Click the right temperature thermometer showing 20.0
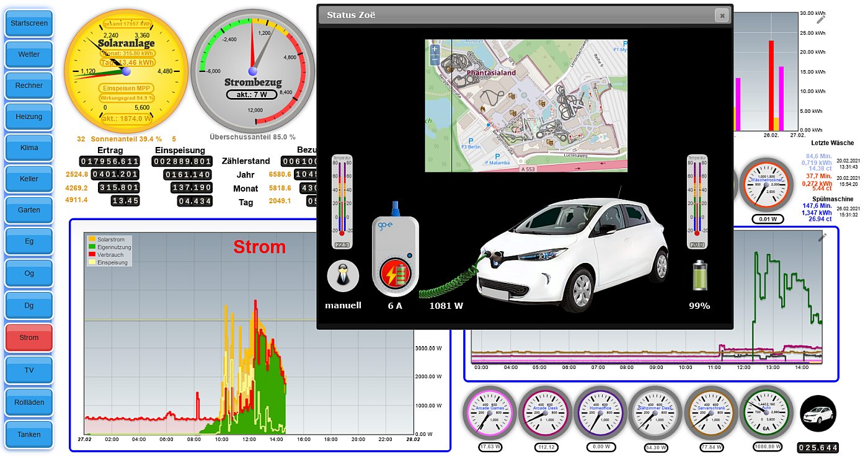Screen dimensions: 868x462 coord(697,201)
